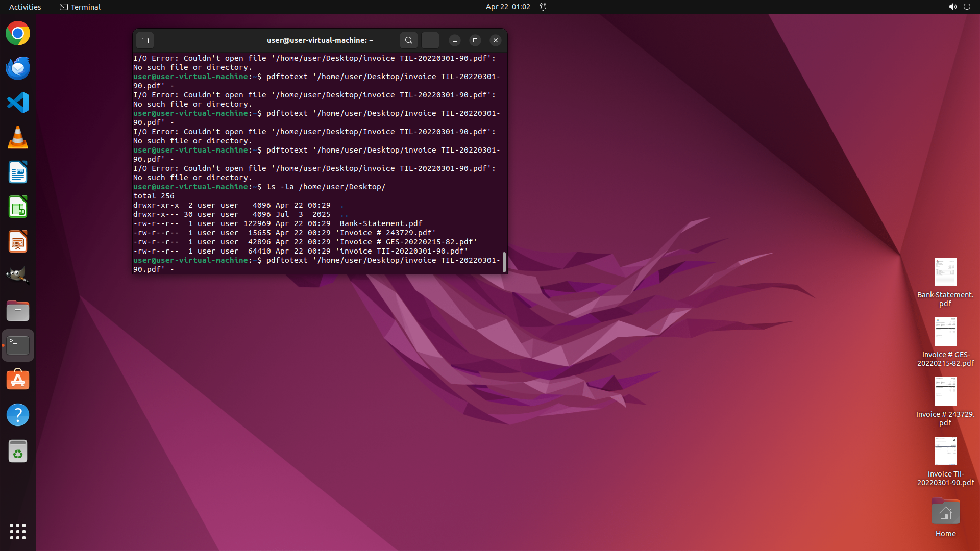
Task: Launch Visual Studio Code from dock
Action: [18, 103]
